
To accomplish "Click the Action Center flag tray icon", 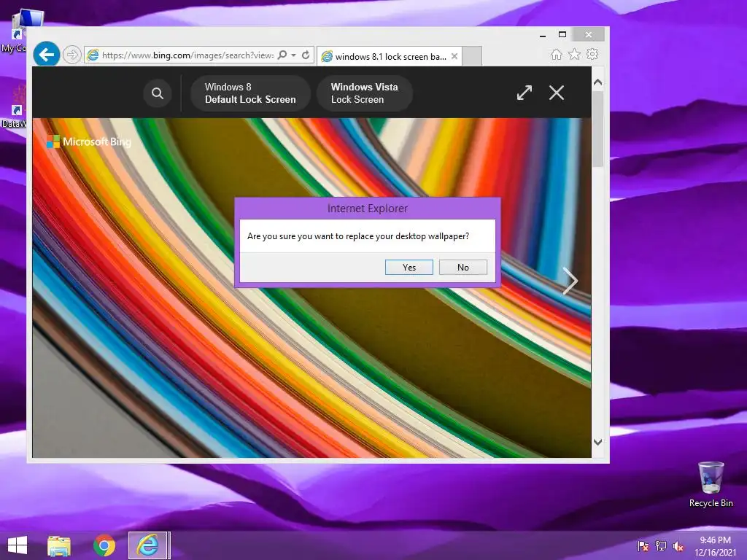I will 643,546.
